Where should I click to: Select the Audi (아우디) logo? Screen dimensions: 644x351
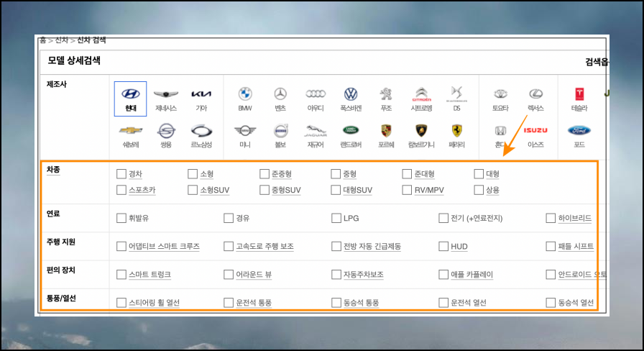pos(316,94)
